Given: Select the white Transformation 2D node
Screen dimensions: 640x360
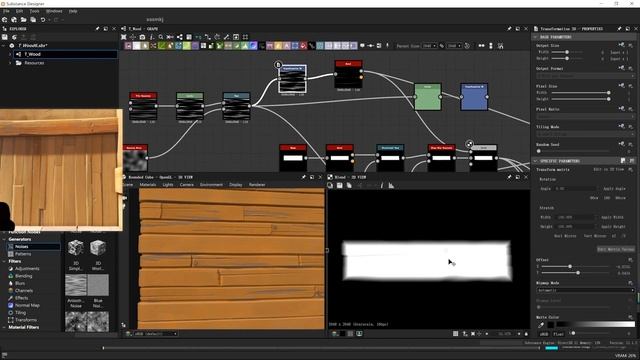Looking at the screenshot, I should click(x=292, y=79).
